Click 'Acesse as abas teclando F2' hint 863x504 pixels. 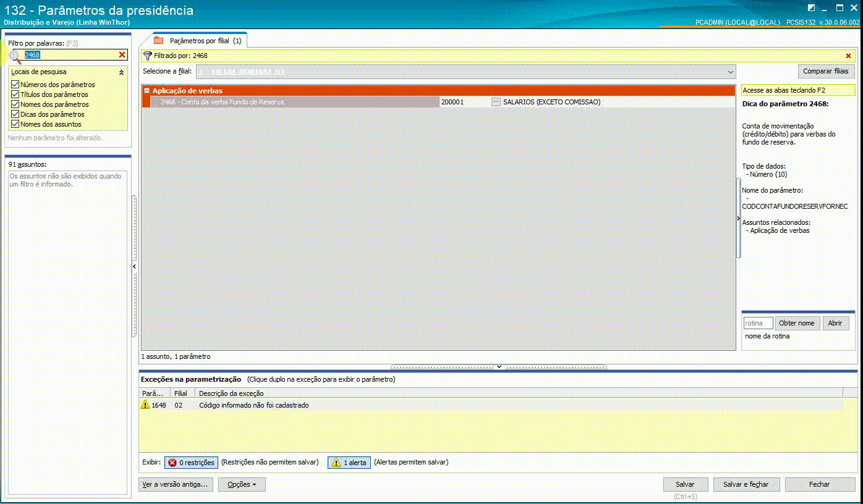[784, 90]
